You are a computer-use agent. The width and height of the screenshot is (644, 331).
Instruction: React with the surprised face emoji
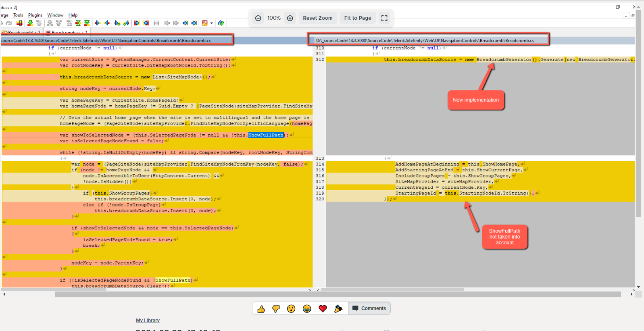pos(291,309)
